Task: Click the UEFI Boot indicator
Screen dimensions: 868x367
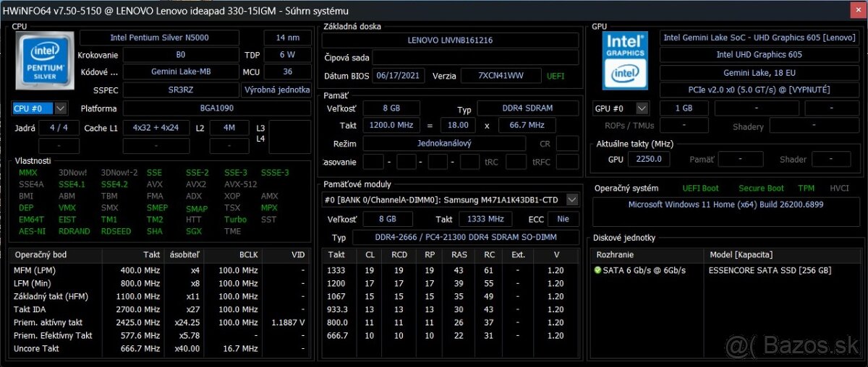Action: [x=700, y=189]
